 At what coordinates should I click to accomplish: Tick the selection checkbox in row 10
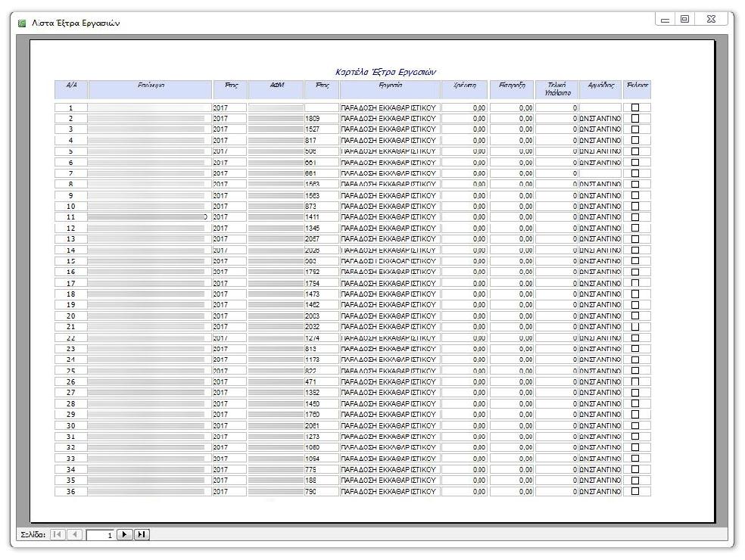(x=635, y=206)
